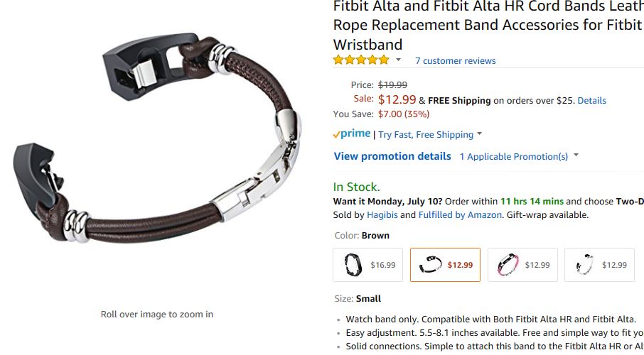Select the brown band $12.99 color option
This screenshot has height=355, width=644.
(445, 265)
